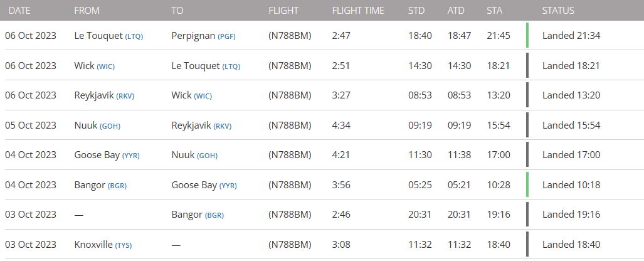Click the Bangor (BGR) origin link
The width and height of the screenshot is (644, 261).
(100, 185)
